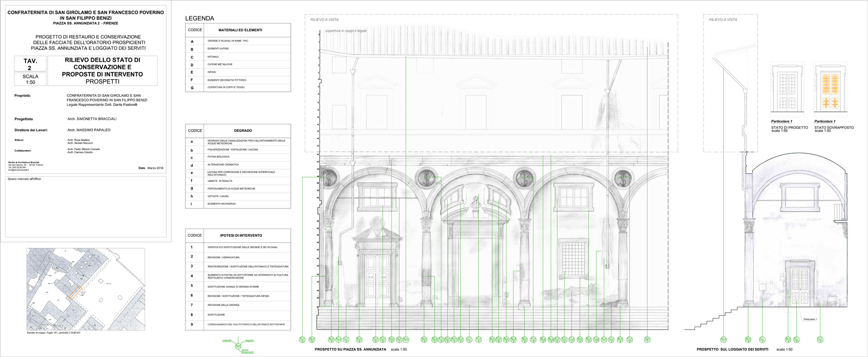Screen dimensions: 868x357
Task: Select the 'C i 3' marker under the Serviti elevation
Action: coord(763,340)
